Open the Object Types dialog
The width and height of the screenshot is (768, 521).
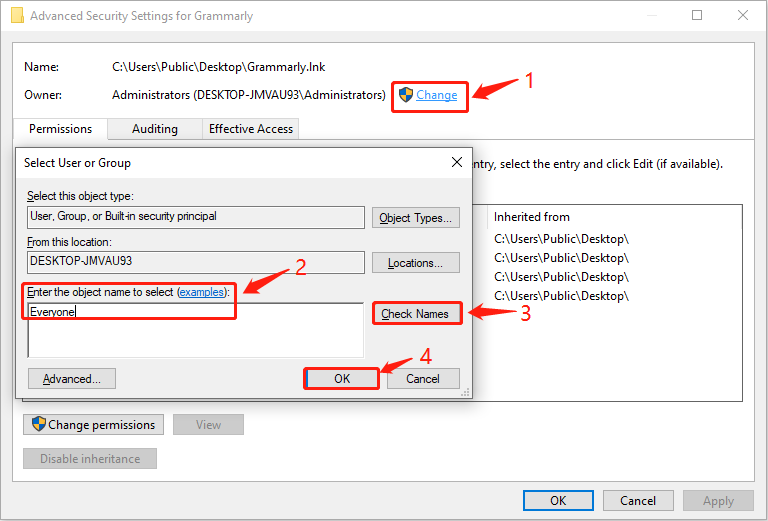click(x=416, y=218)
